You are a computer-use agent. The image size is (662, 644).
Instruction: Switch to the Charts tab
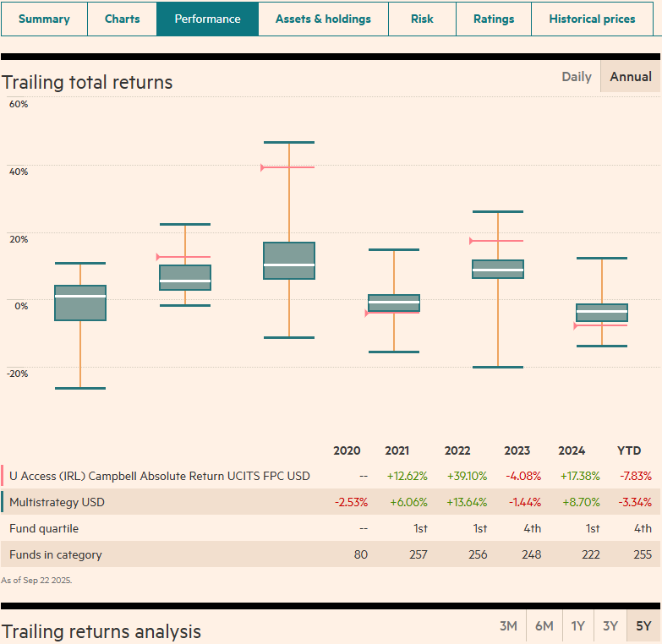[122, 19]
